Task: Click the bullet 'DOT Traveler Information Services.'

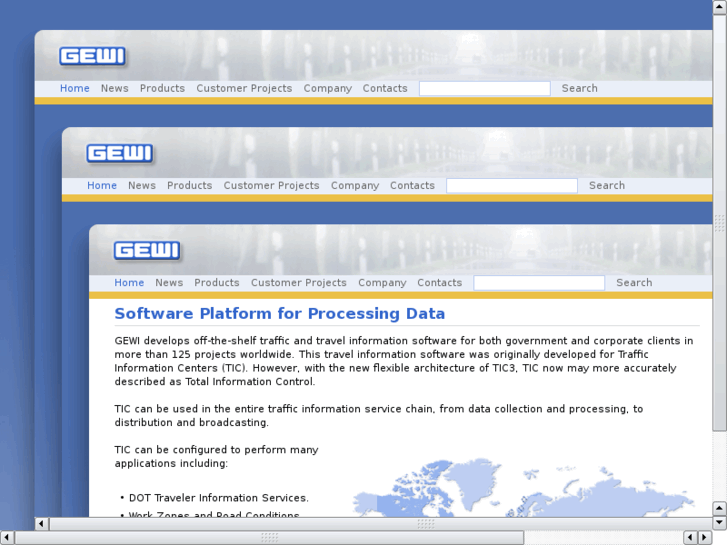Action: point(218,498)
